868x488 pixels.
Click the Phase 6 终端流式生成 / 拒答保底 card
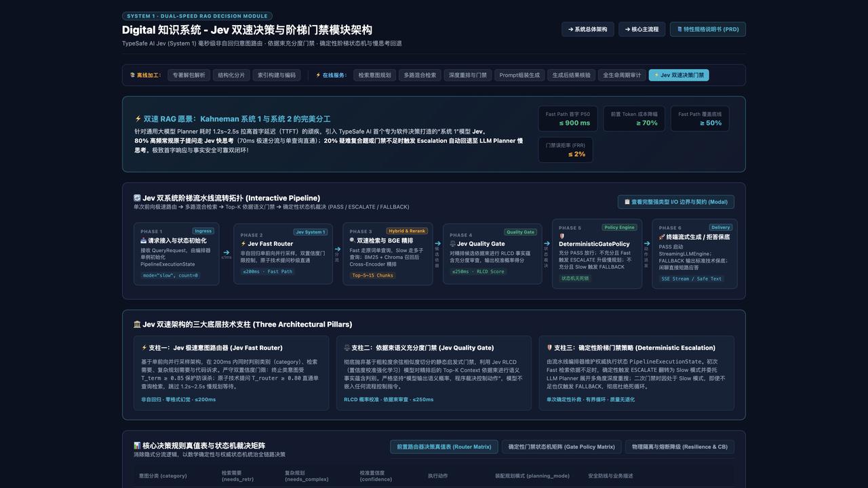694,253
